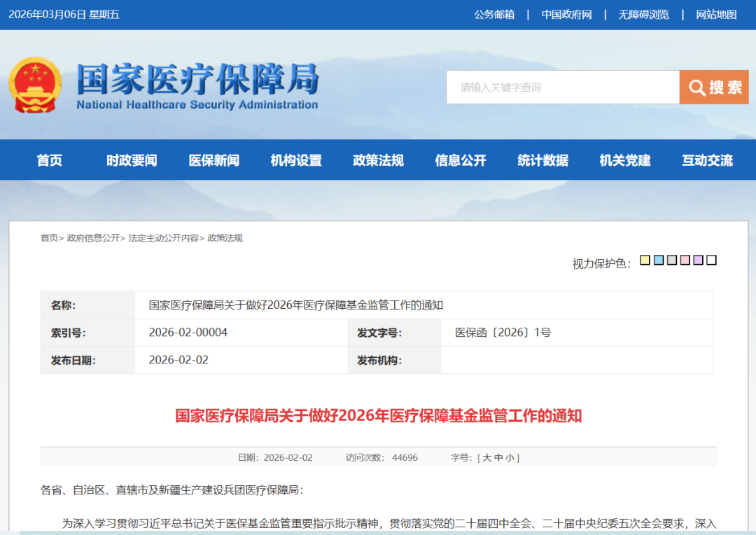Click the red article headline
The width and height of the screenshot is (756, 535).
pos(379,415)
